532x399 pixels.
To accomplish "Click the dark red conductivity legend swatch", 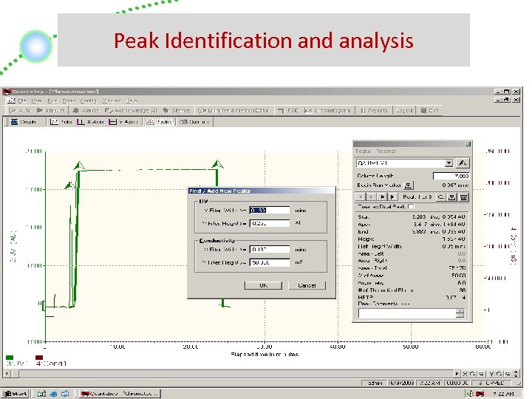I will pos(39,358).
